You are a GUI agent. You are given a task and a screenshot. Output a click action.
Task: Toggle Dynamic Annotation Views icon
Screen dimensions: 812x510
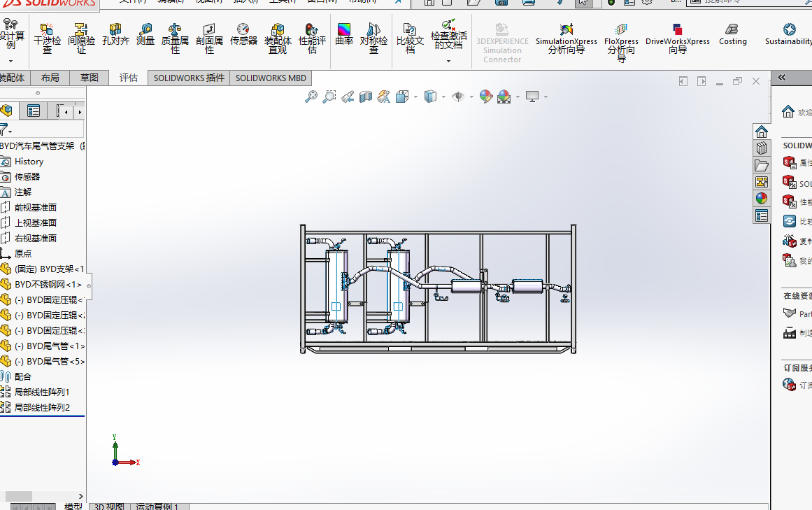[x=384, y=97]
